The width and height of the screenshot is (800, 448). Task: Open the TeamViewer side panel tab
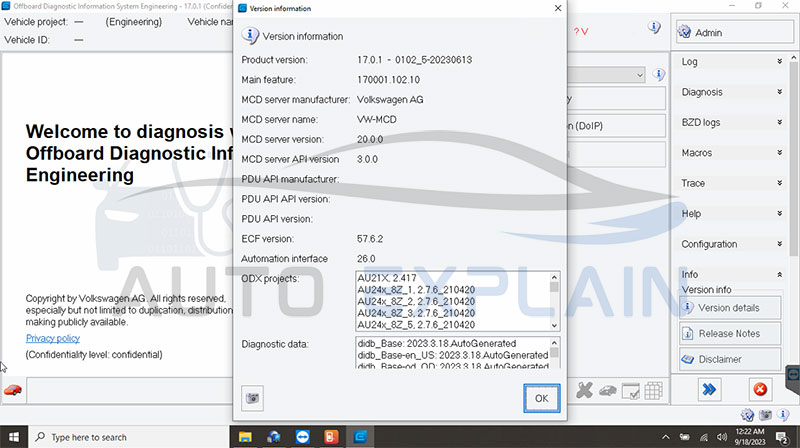coord(793,378)
